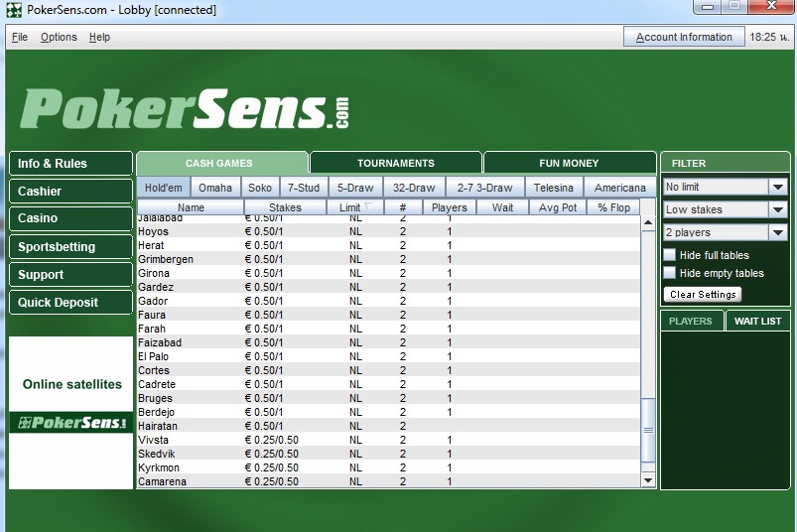
Task: Select the Grimbergen table row
Action: click(388, 259)
